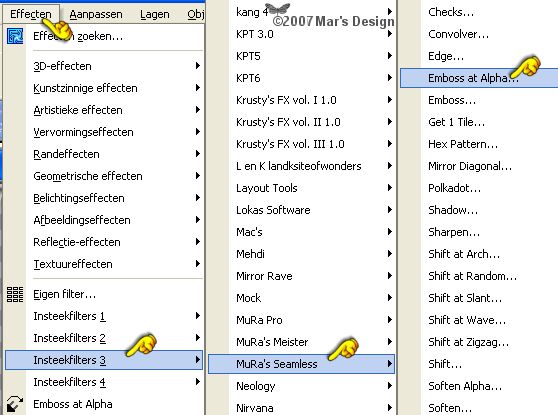Expand the Textuureffecten submenu arrow

point(198,263)
